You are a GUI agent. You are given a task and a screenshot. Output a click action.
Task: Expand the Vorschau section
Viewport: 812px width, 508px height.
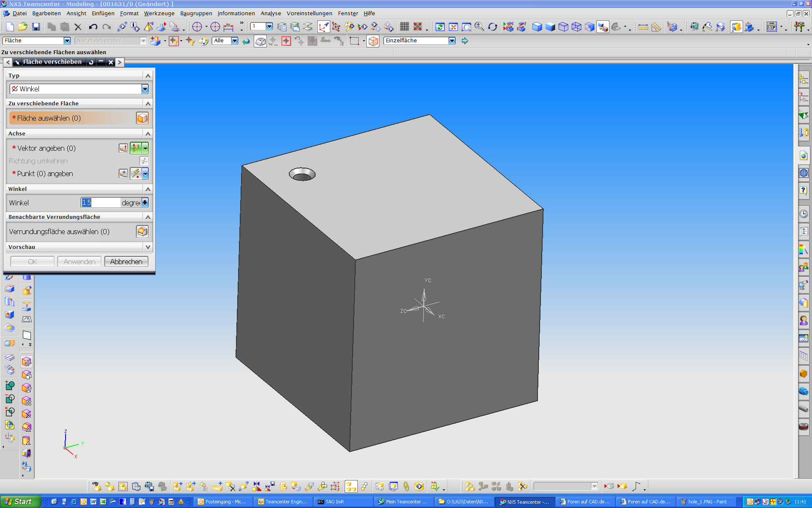[148, 247]
